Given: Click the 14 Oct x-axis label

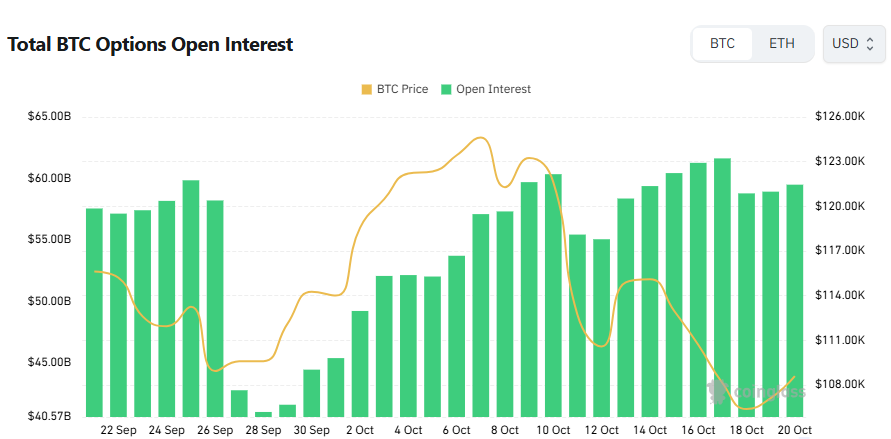Looking at the screenshot, I should pos(650,430).
